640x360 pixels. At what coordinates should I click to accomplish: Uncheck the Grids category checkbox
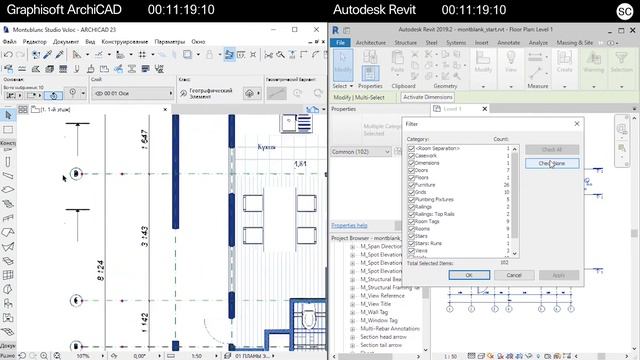click(411, 192)
